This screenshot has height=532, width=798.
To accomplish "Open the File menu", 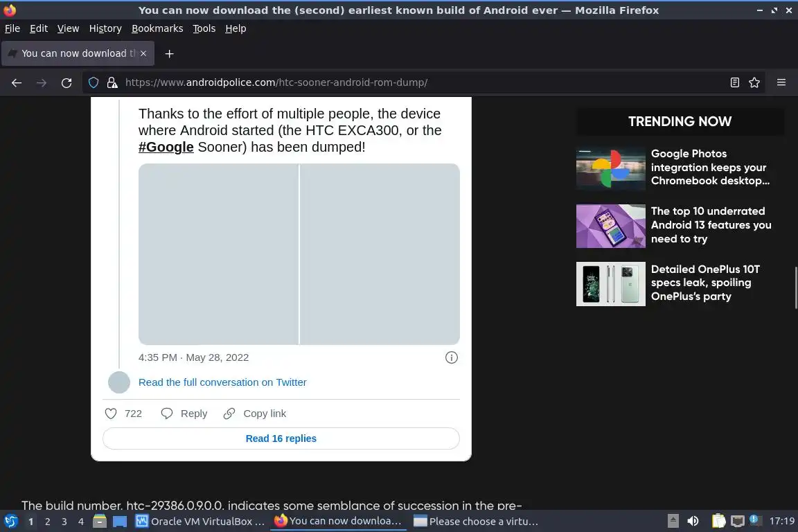I will (12, 28).
